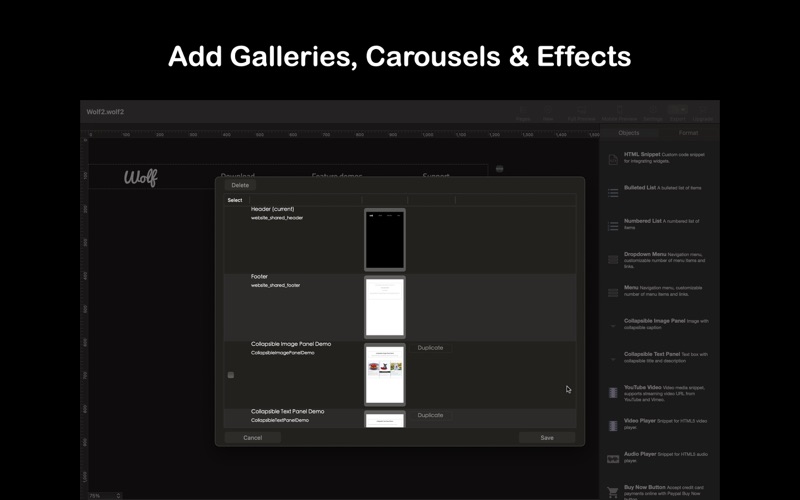Switch to the Format tab
The width and height of the screenshot is (800, 500).
(688, 133)
